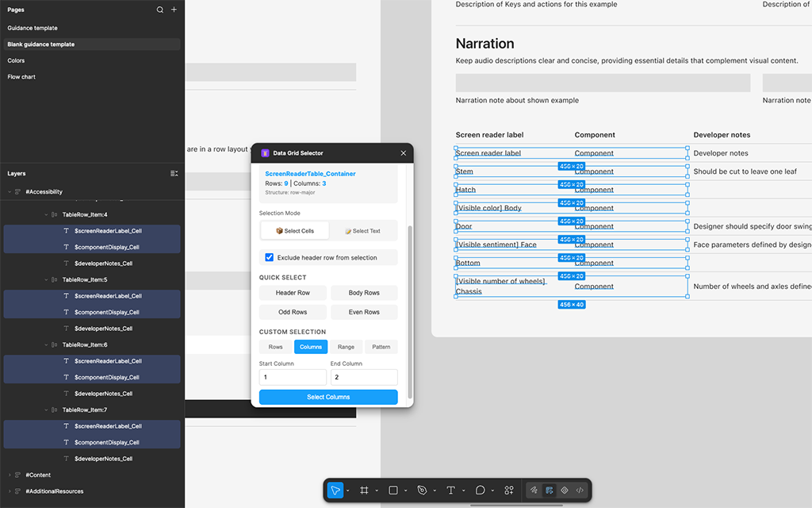Add a new page with plus icon
The image size is (812, 508).
(x=174, y=10)
